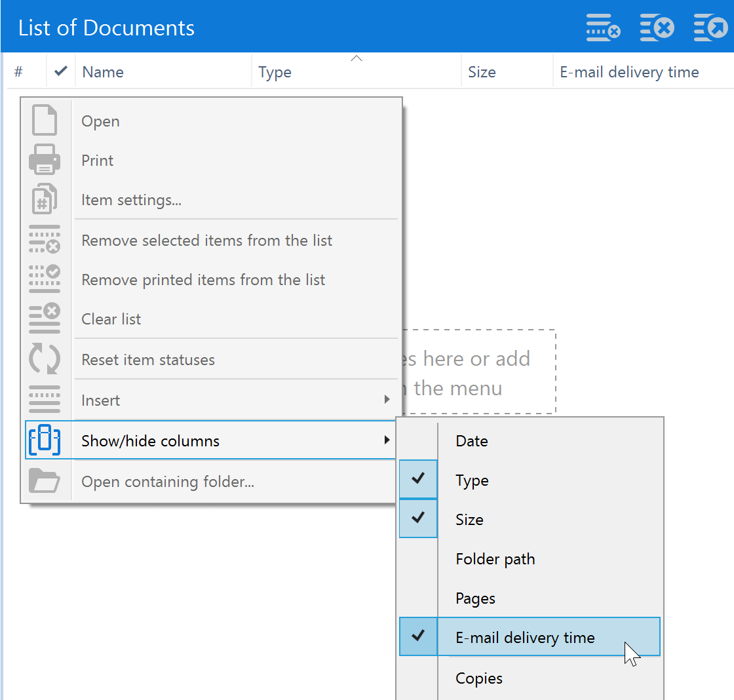Image resolution: width=734 pixels, height=700 pixels.
Task: Click the export list icon in header
Action: tap(710, 28)
